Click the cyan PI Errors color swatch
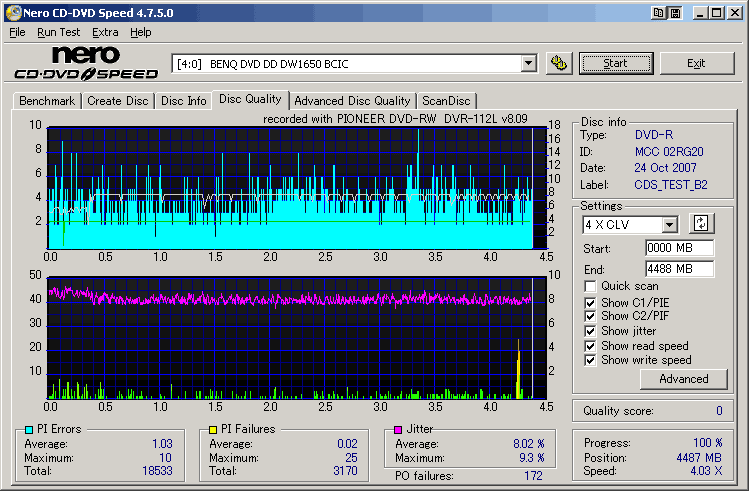 (29, 429)
